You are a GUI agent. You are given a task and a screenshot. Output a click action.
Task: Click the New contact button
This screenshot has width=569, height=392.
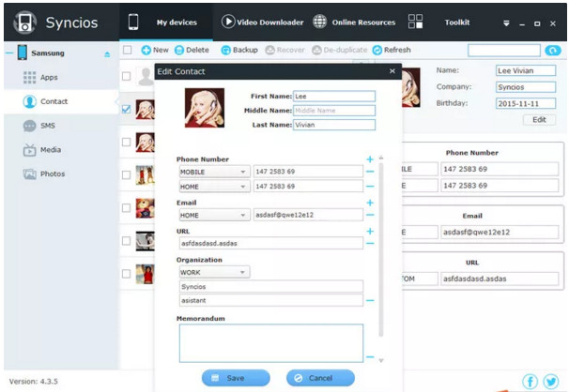coord(155,50)
